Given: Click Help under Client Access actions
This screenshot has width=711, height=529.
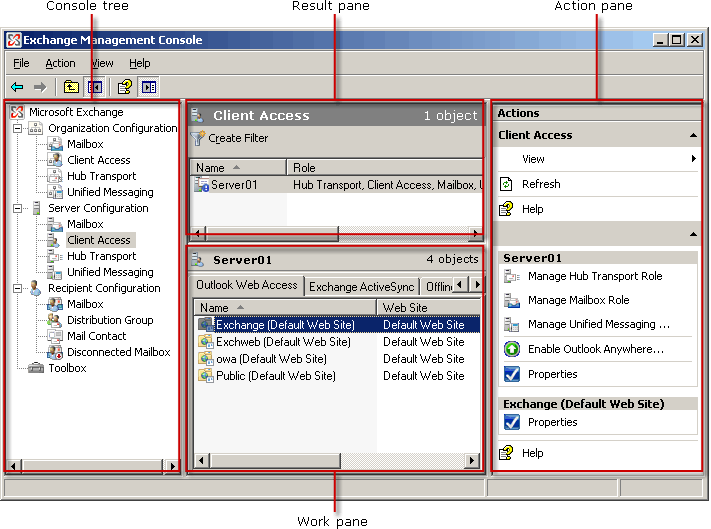Looking at the screenshot, I should [x=532, y=209].
